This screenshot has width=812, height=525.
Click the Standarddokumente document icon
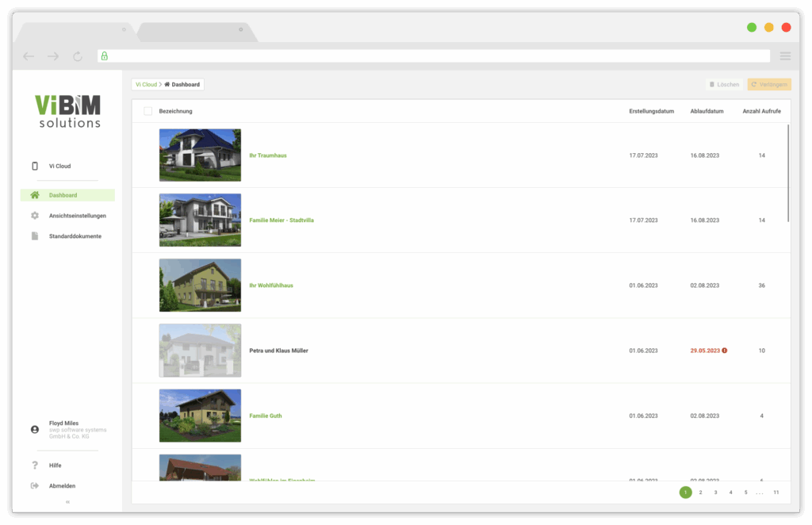point(35,236)
